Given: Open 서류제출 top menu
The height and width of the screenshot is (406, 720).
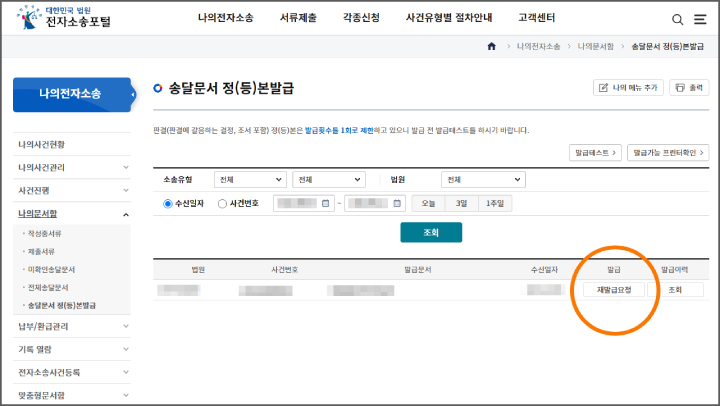Looking at the screenshot, I should click(298, 17).
